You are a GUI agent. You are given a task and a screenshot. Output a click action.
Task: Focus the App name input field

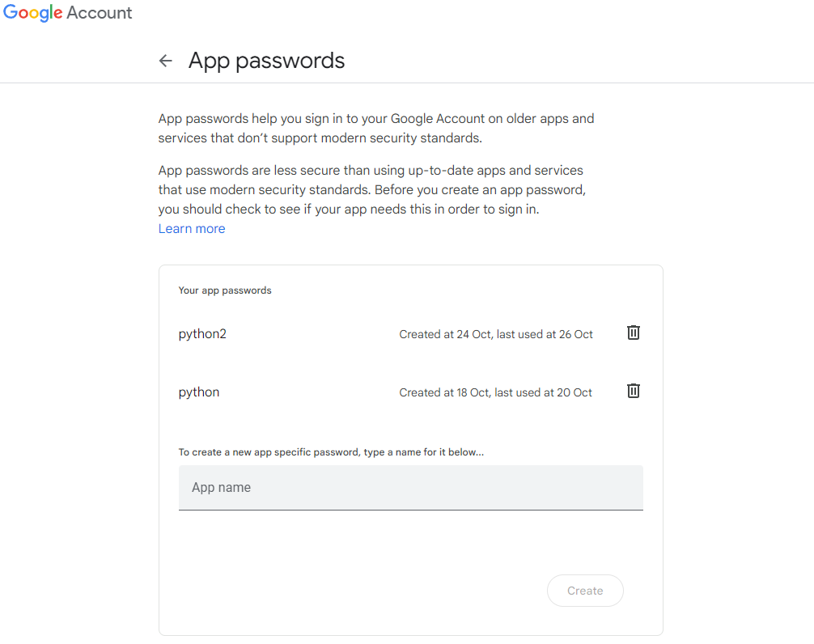pos(410,487)
